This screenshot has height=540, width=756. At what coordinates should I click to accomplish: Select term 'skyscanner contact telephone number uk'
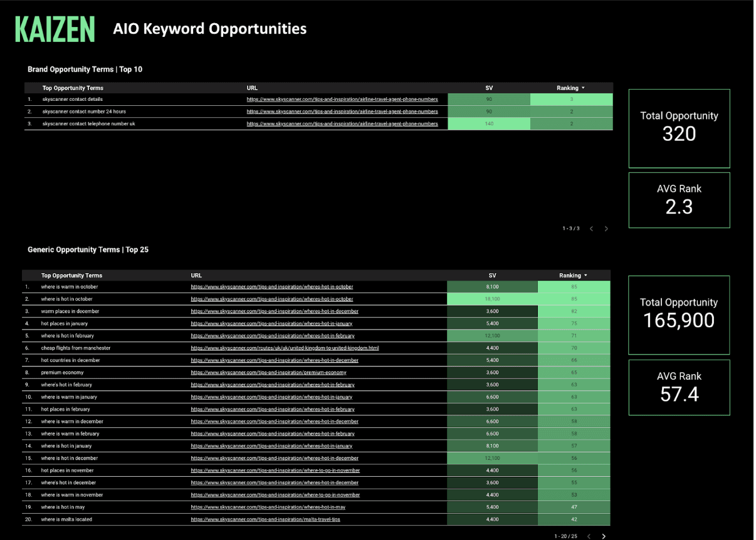(x=88, y=124)
